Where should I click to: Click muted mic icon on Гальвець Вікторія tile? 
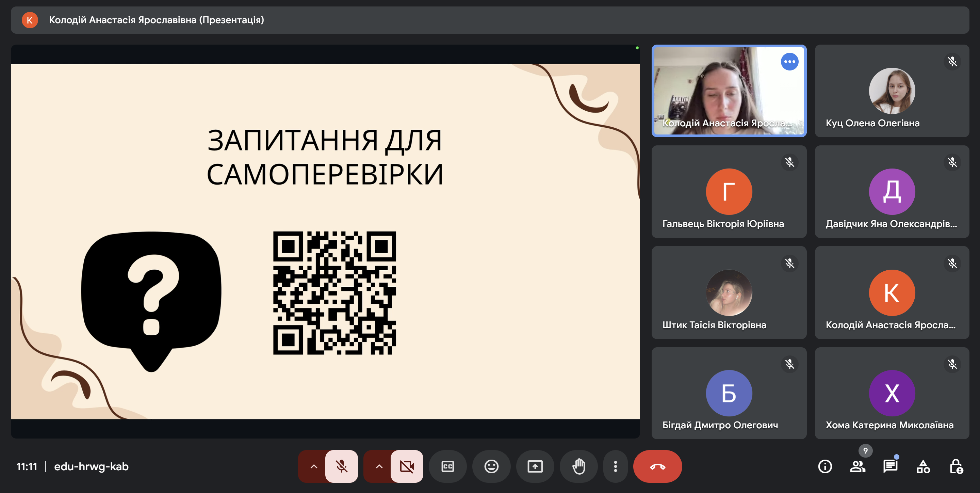pyautogui.click(x=789, y=162)
